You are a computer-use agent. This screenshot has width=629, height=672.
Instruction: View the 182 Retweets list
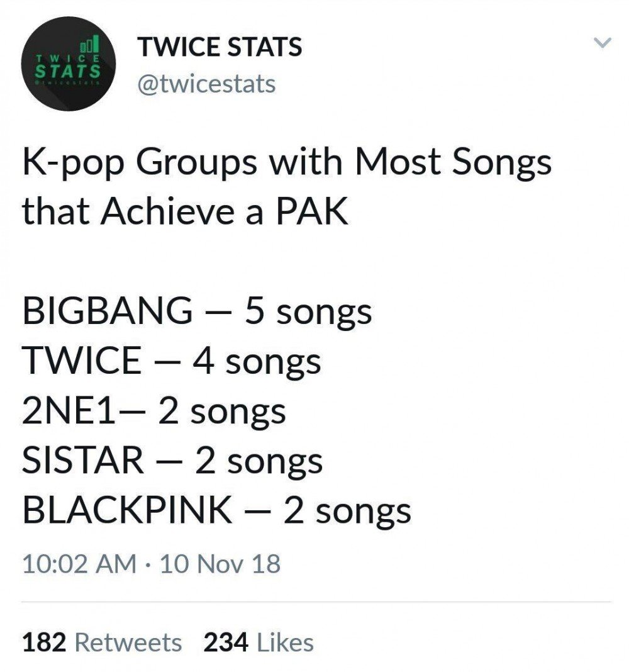102,642
